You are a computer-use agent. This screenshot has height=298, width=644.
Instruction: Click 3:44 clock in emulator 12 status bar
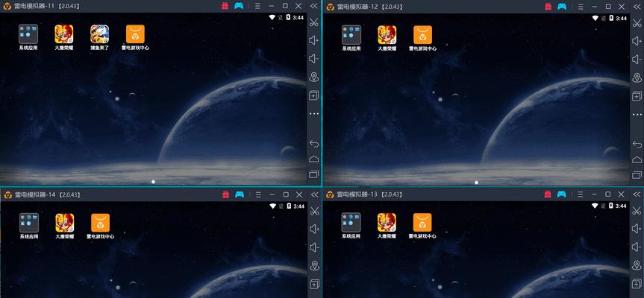(621, 18)
